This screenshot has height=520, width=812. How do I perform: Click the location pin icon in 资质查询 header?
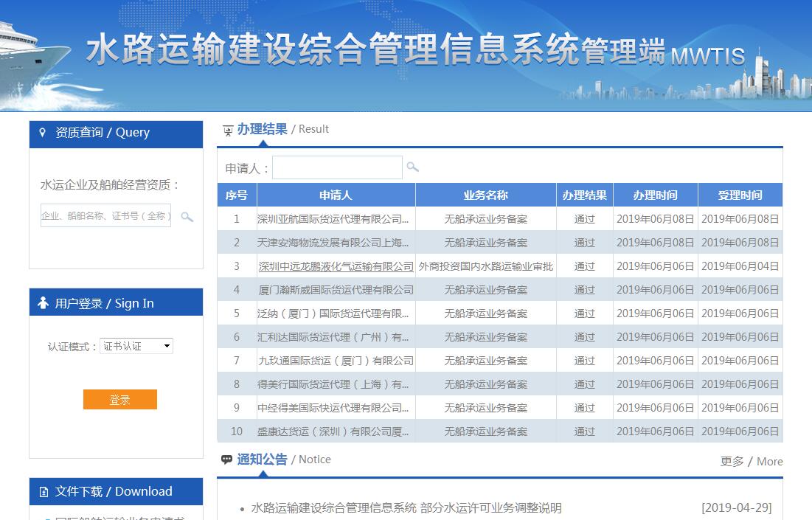(43, 133)
